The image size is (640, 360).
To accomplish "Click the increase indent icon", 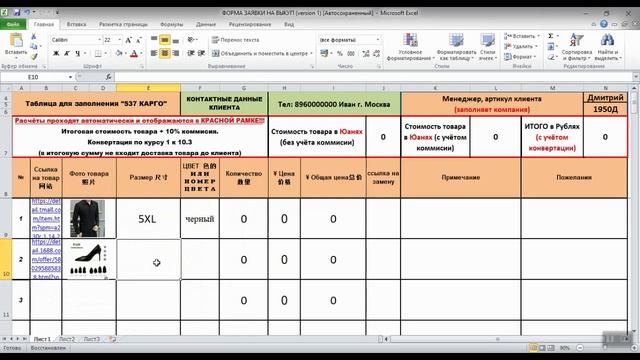I will 201,53.
